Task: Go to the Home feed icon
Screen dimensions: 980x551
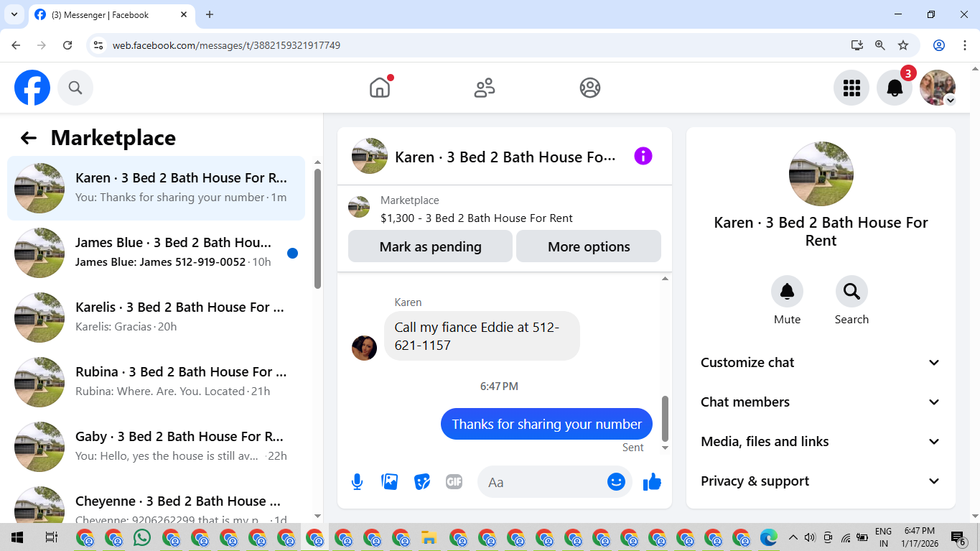Action: click(380, 88)
